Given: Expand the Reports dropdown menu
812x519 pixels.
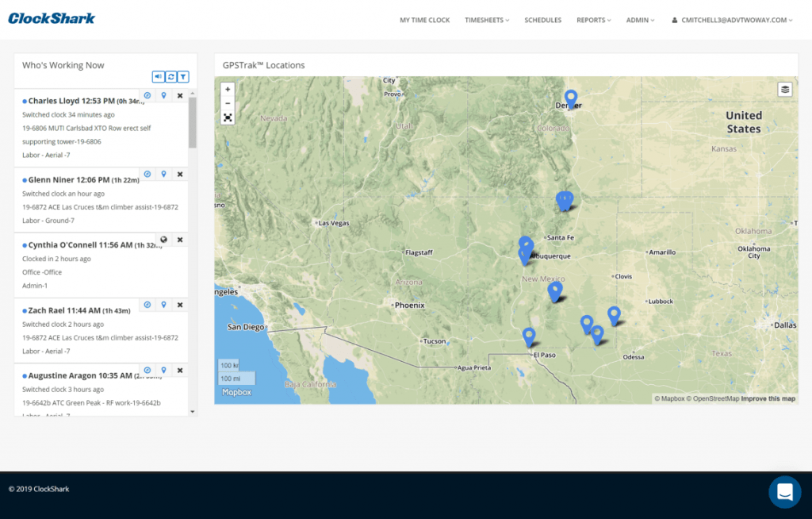Looking at the screenshot, I should coord(593,20).
